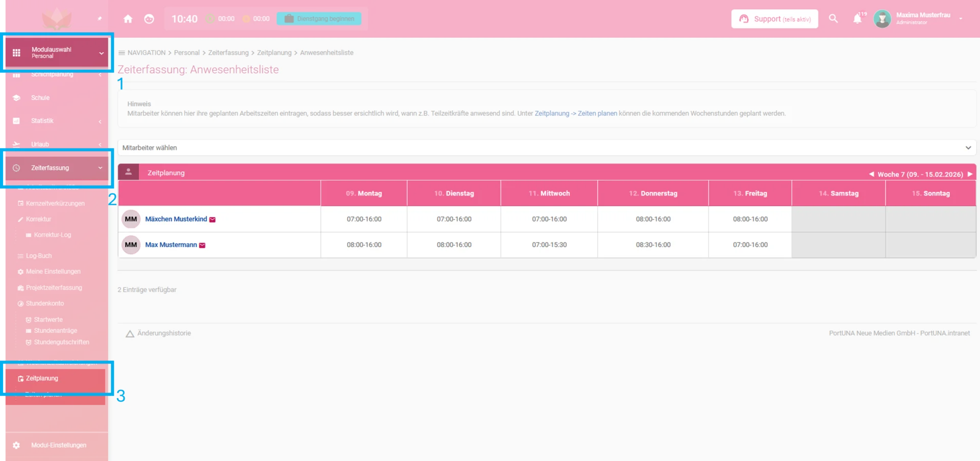Click Zeitplanung in the breadcrumb

[274, 53]
